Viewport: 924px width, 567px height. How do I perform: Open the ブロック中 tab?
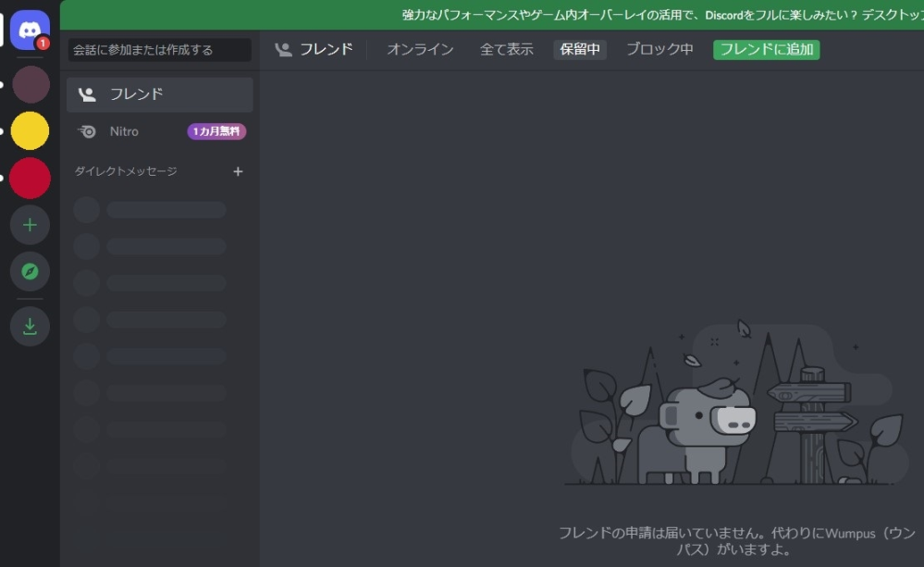pos(659,50)
